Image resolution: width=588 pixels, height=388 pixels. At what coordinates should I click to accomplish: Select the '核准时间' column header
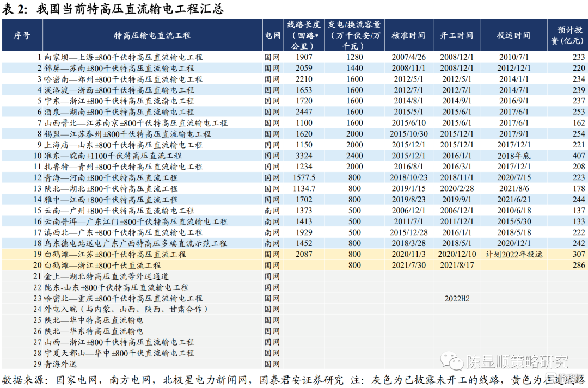(408, 35)
